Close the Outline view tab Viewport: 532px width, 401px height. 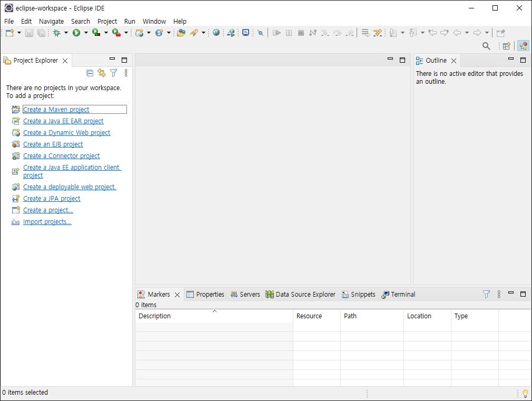454,61
